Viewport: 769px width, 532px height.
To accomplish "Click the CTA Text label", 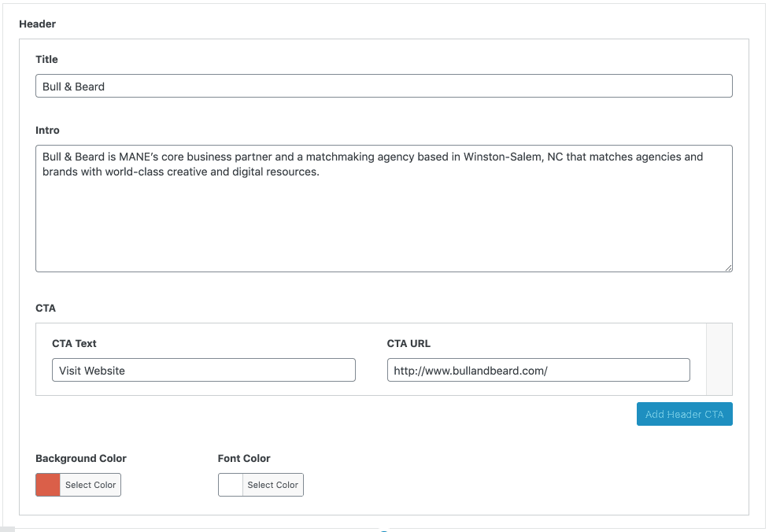I will click(x=74, y=344).
